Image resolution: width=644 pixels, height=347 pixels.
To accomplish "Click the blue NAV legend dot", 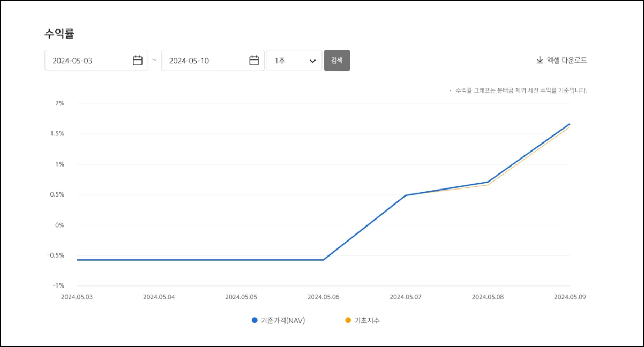I will 254,320.
